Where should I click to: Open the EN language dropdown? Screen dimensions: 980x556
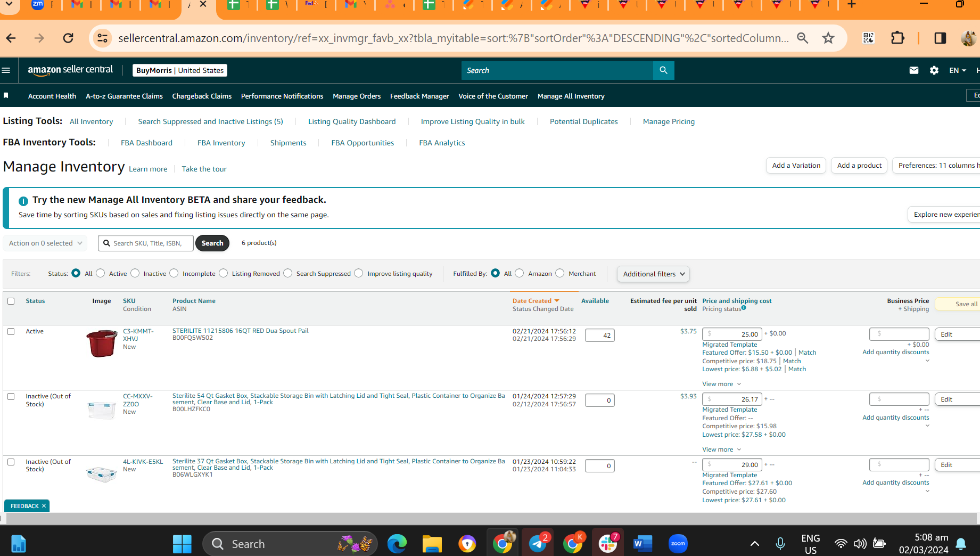coord(957,70)
